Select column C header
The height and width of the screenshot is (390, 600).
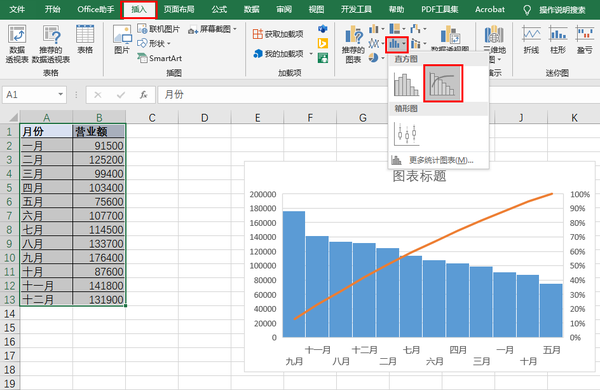(x=152, y=117)
